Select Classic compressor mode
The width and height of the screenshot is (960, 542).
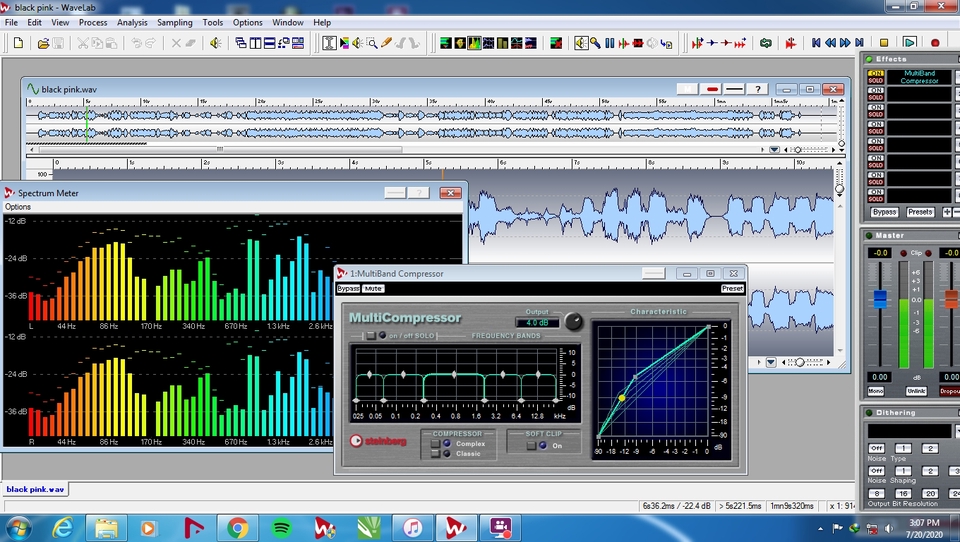436,454
